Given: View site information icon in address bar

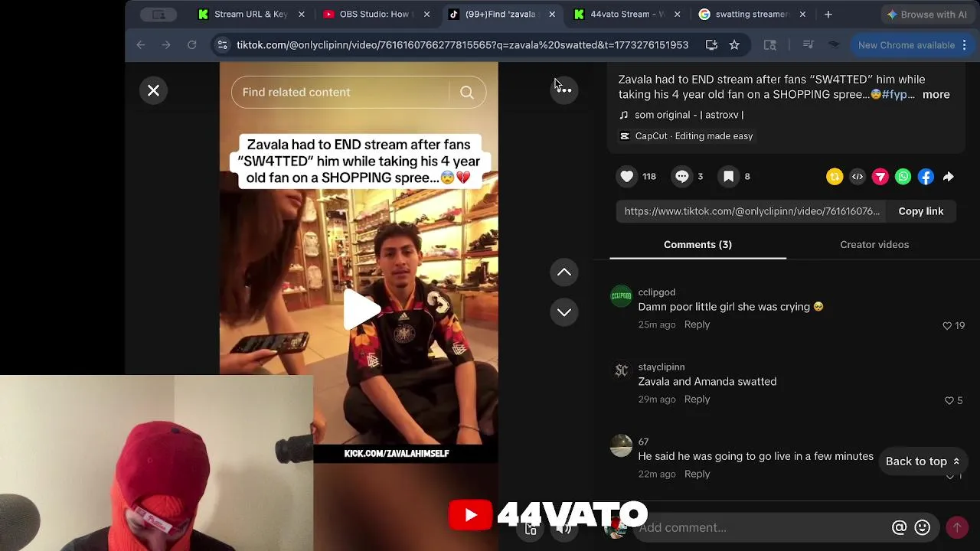Looking at the screenshot, I should click(x=222, y=45).
